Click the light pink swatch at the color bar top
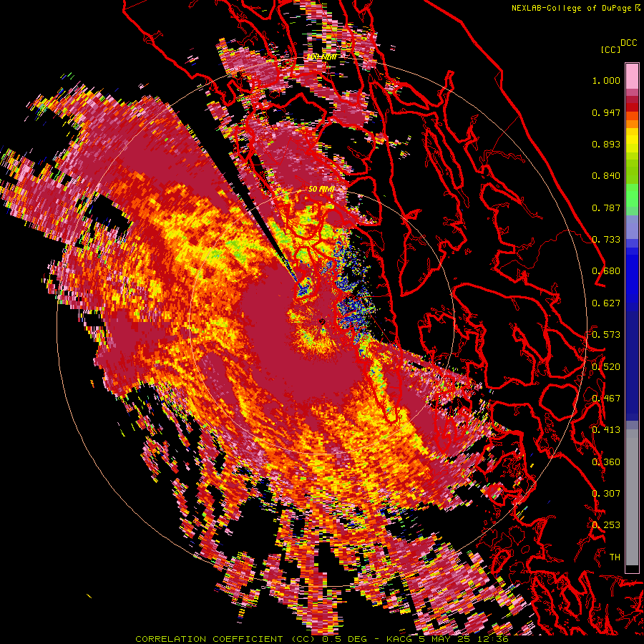The width and height of the screenshot is (644, 644). pyautogui.click(x=632, y=76)
